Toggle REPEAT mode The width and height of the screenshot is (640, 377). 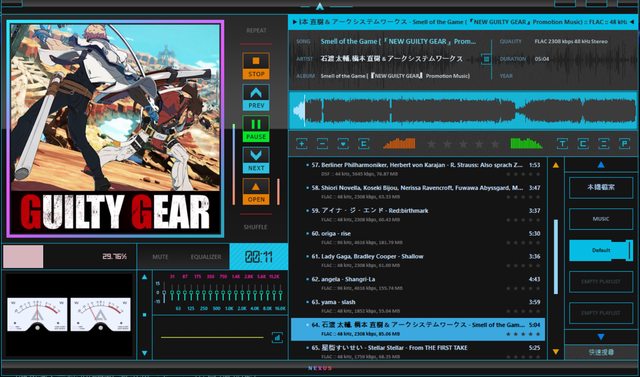pos(256,31)
